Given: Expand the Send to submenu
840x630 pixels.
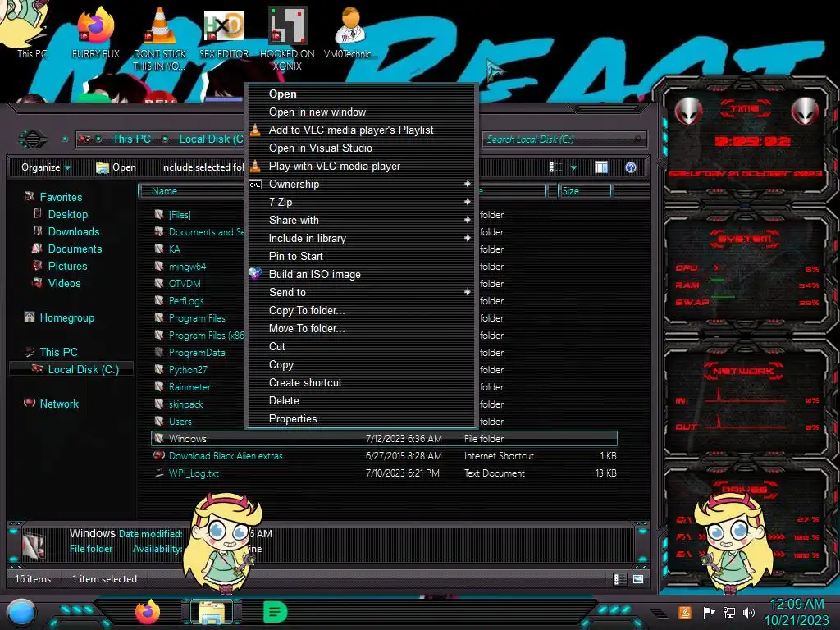Looking at the screenshot, I should (x=361, y=292).
